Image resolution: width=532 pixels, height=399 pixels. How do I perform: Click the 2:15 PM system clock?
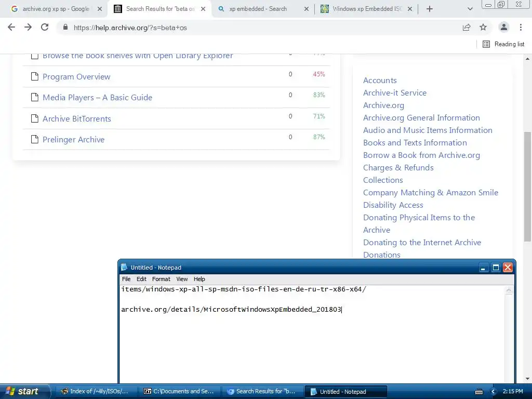point(513,392)
